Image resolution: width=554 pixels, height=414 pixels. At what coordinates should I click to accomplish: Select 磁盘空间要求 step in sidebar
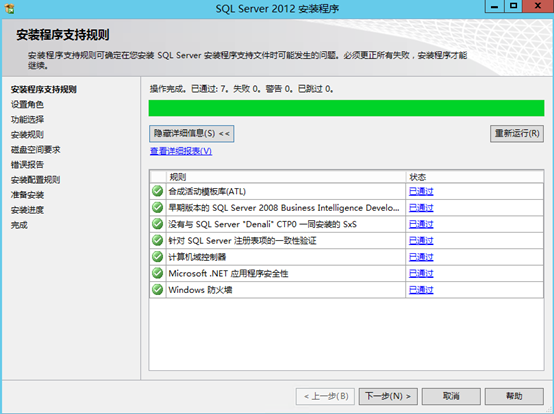(x=35, y=150)
